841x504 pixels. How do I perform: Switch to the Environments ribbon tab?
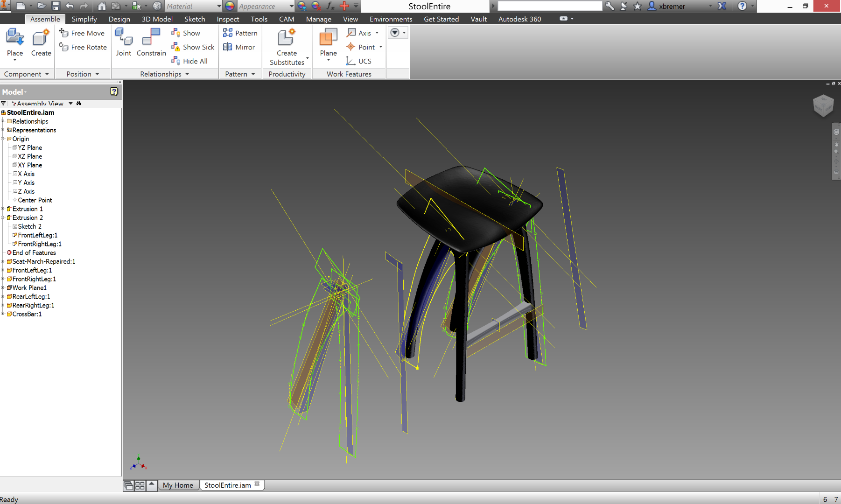click(x=391, y=19)
